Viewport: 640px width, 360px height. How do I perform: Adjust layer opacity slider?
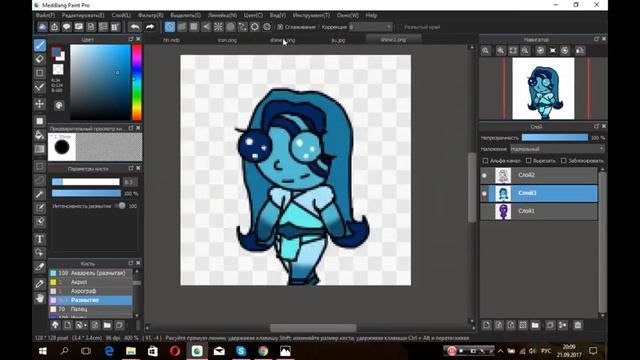(555, 138)
